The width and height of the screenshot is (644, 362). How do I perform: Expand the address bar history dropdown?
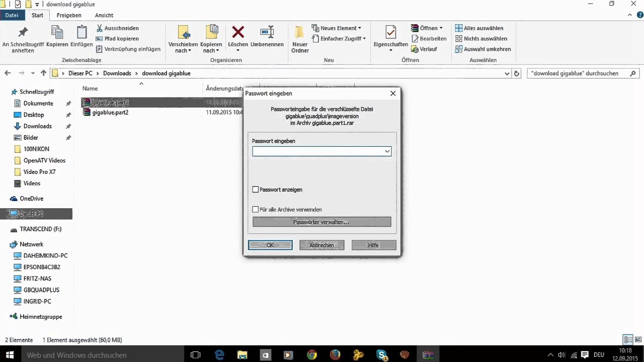pos(507,73)
